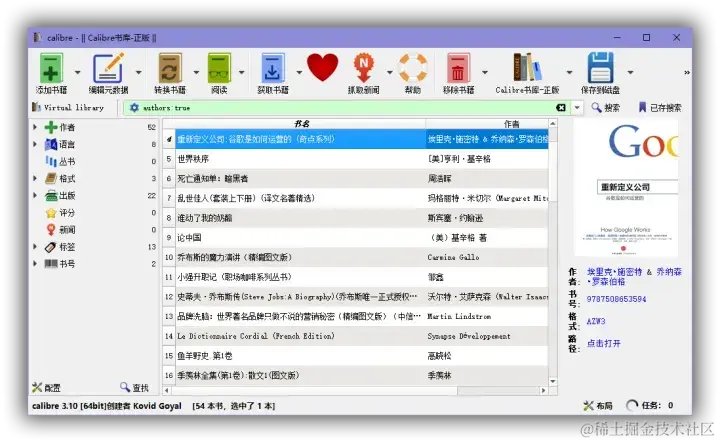The width and height of the screenshot is (720, 443).
Task: Open dropdown arrow next to 保存到磁盘
Action: (x=630, y=72)
